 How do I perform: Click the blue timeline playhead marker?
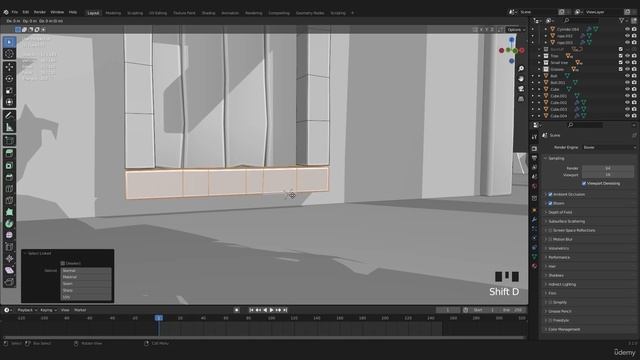tap(159, 318)
